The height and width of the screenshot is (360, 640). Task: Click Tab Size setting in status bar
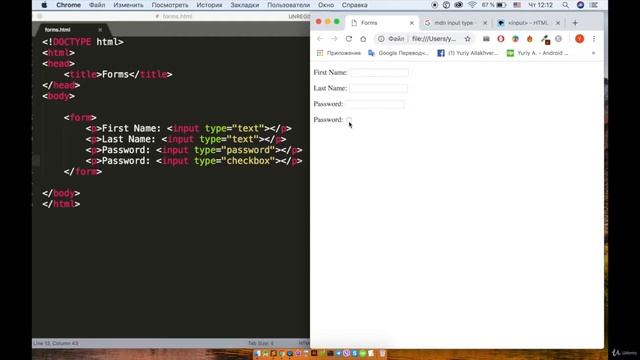coord(261,343)
